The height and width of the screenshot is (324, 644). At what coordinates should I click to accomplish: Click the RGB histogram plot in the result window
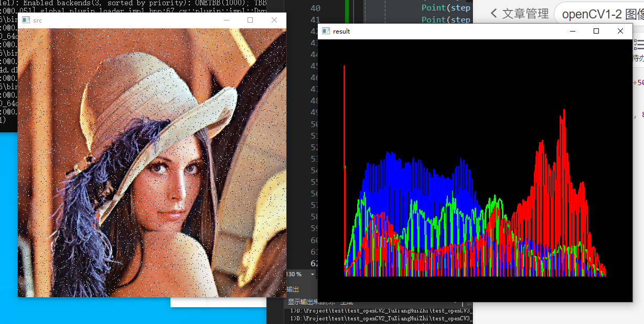coord(475,170)
